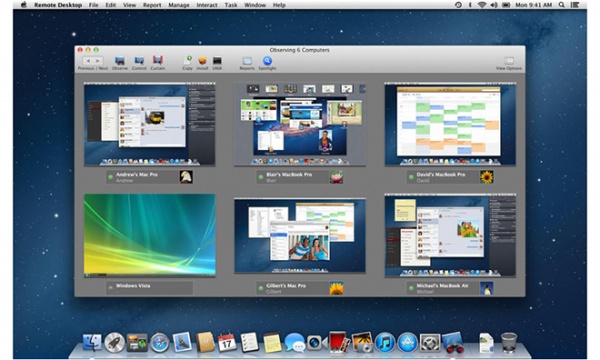The image size is (600, 360).
Task: Open Reminders from the Dock
Action: pos(249,342)
